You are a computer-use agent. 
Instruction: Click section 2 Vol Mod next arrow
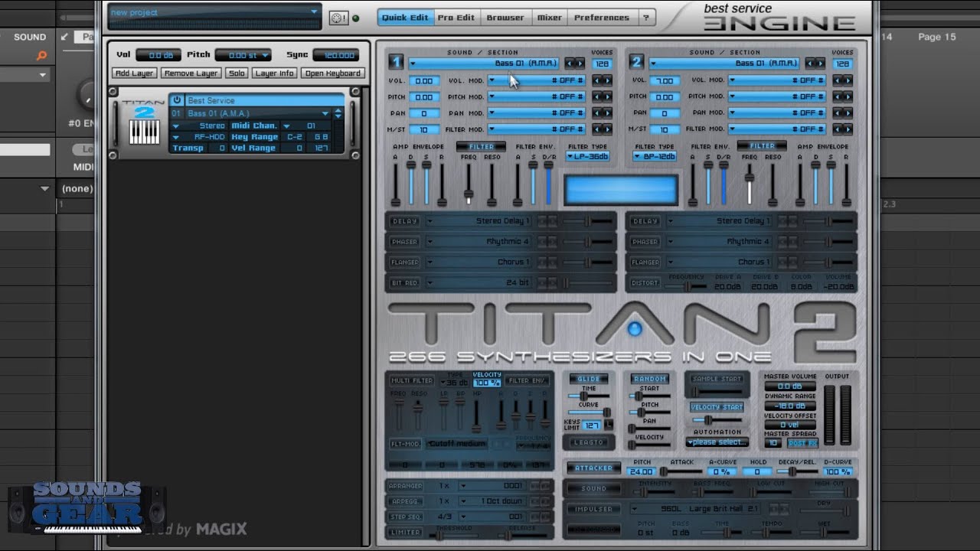pyautogui.click(x=848, y=80)
